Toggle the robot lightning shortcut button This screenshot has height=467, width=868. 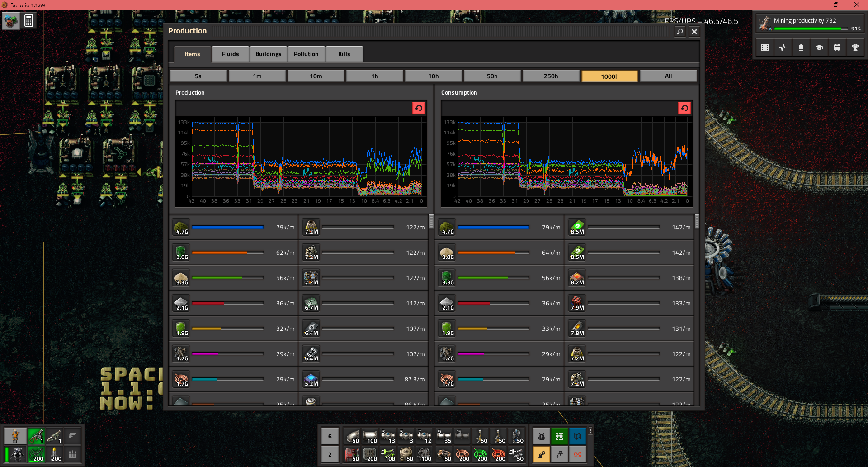pos(542,436)
